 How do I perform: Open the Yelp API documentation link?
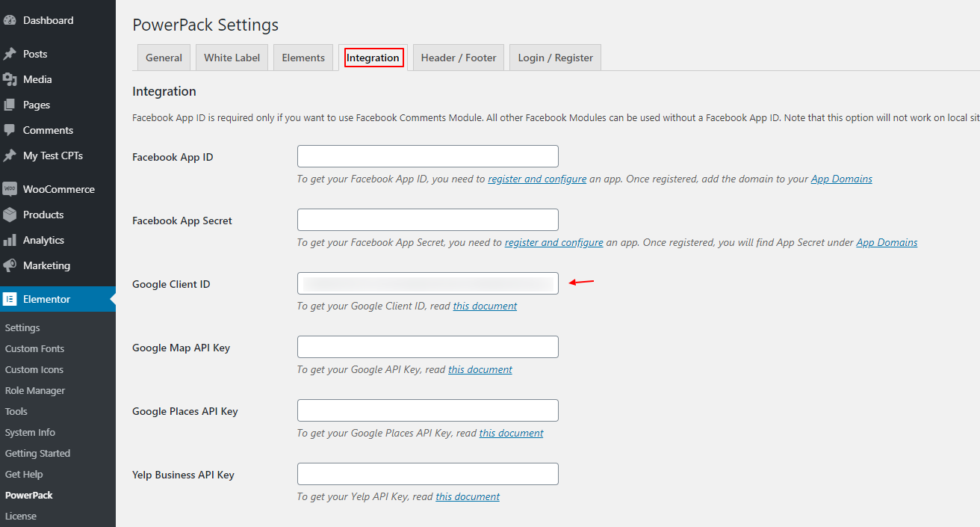[467, 496]
